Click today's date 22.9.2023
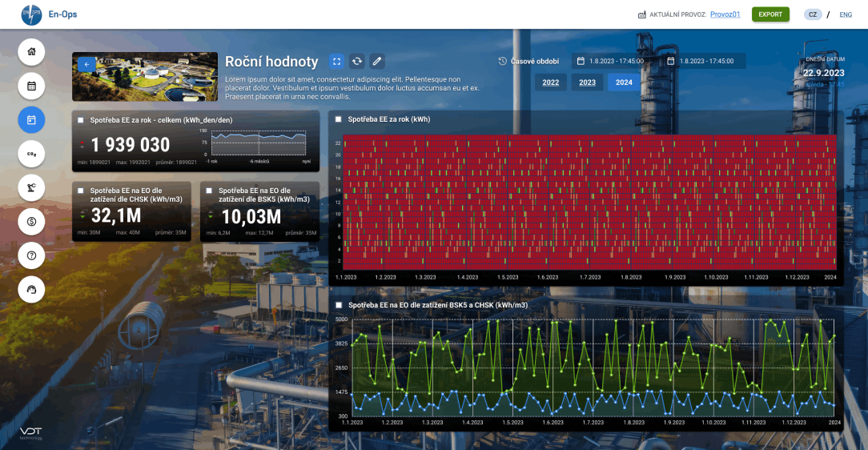Screen dimensions: 868x450 click(824, 73)
